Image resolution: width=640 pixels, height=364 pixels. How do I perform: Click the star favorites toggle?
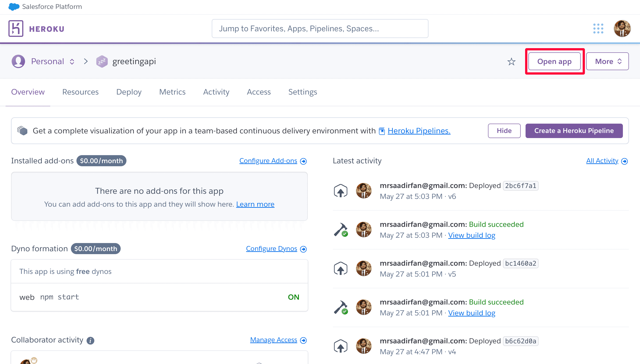coord(511,61)
